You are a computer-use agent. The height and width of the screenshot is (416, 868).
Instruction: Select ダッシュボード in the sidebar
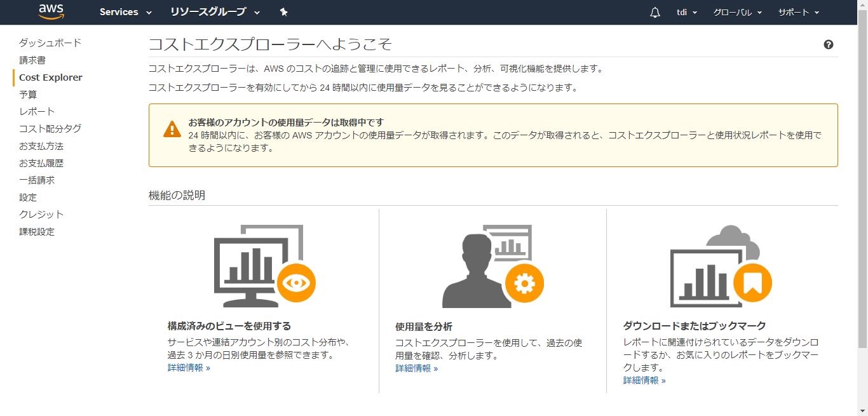coord(50,43)
